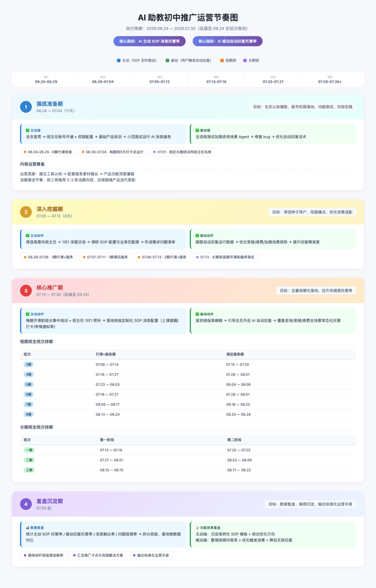Click the 核心指标 AI 主动 SOP 消息托管率 pill
The width and height of the screenshot is (376, 588).
coord(150,41)
